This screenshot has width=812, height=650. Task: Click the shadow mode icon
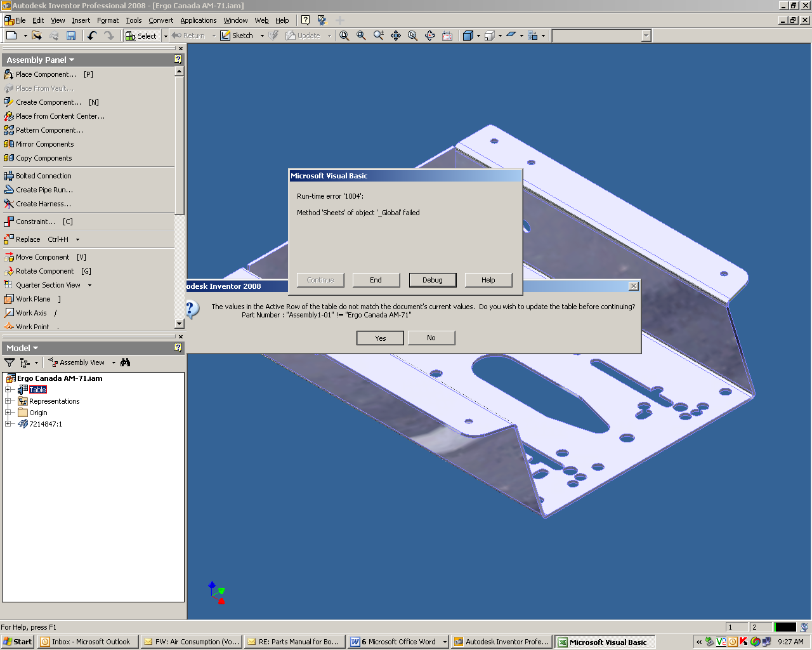pos(511,36)
